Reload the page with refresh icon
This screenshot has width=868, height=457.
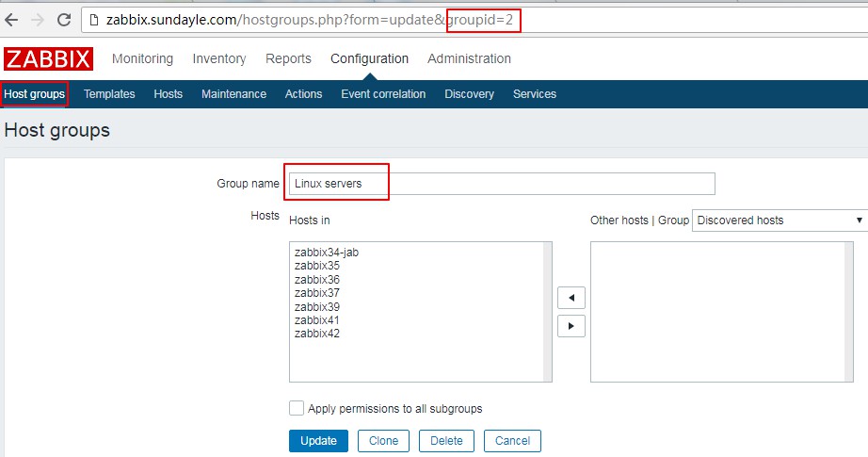click(64, 20)
